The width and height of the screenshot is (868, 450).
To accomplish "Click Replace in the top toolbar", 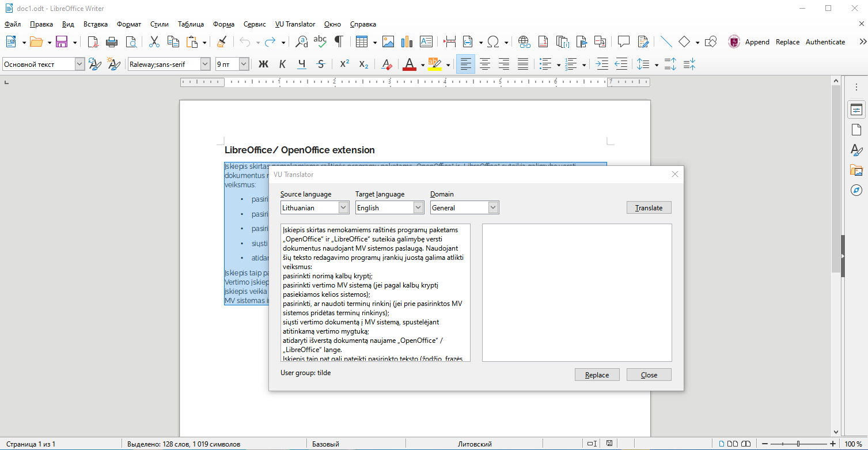I will tap(787, 41).
